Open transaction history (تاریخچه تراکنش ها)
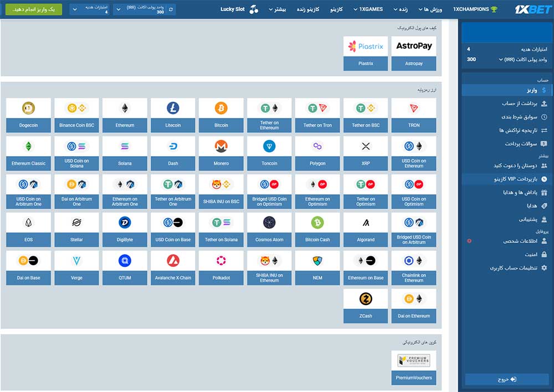Image resolution: width=554 pixels, height=392 pixels. coord(506,130)
